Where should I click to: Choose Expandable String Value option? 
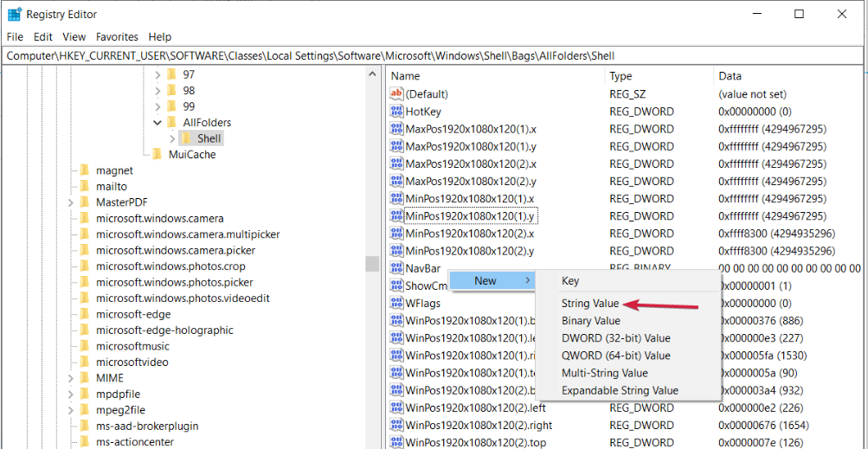point(627,390)
